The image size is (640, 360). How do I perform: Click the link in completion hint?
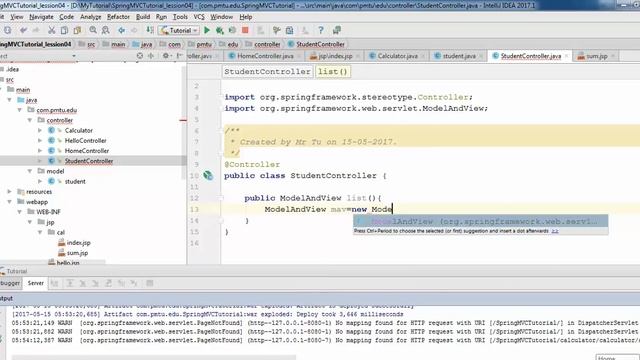(555, 231)
